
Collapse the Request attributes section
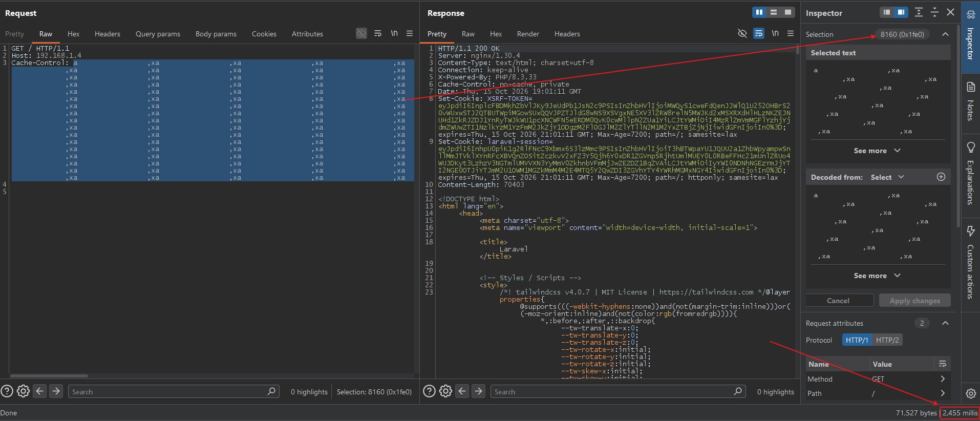click(x=945, y=323)
